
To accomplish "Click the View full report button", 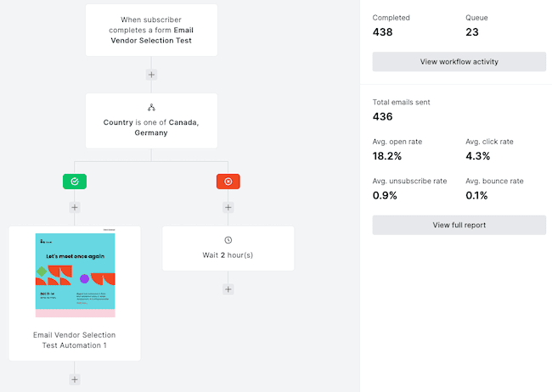I will (459, 225).
